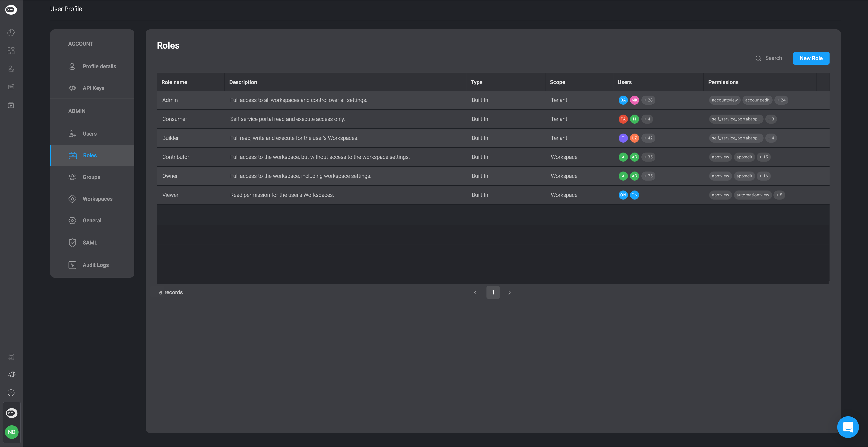Expand +15 permissions in Contributor row

[764, 157]
